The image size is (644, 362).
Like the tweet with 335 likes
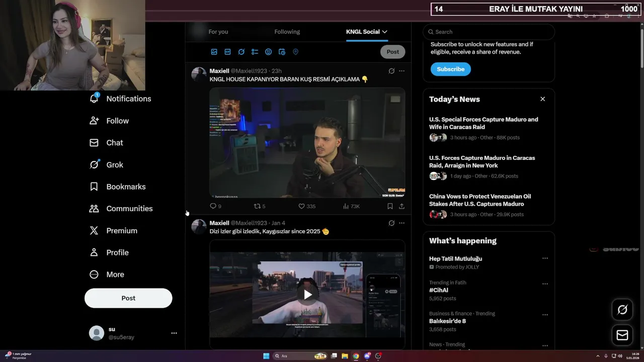[307, 206]
